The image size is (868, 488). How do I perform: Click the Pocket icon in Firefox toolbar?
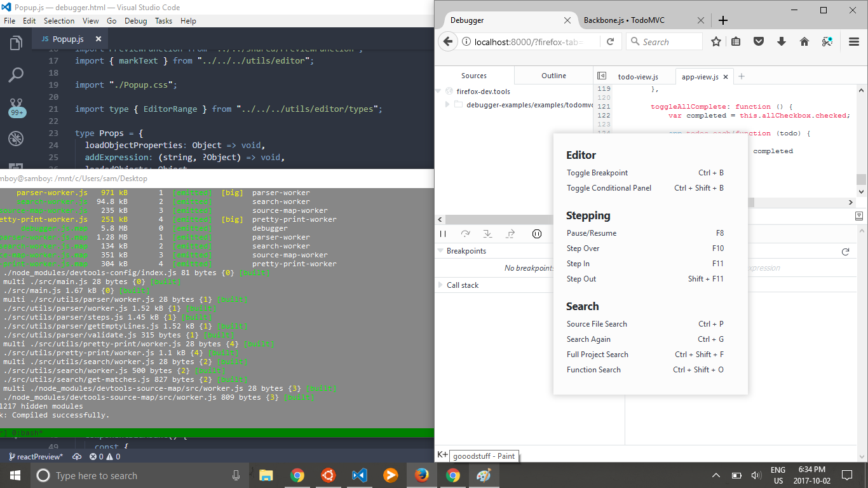point(759,42)
